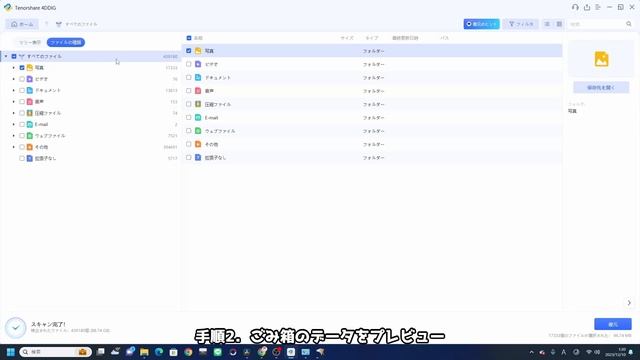The image size is (640, 360).
Task: Click ドキュメント folder icon in file list
Action: [198, 78]
